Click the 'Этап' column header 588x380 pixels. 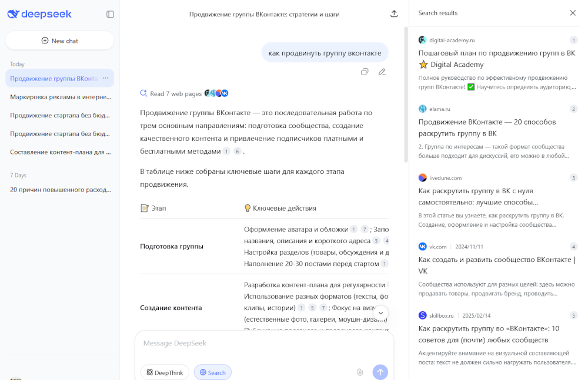coord(153,209)
